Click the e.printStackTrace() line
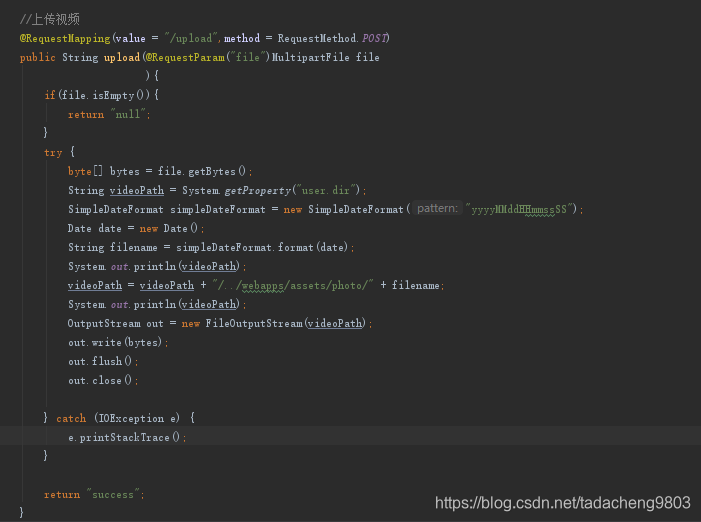 [127, 437]
